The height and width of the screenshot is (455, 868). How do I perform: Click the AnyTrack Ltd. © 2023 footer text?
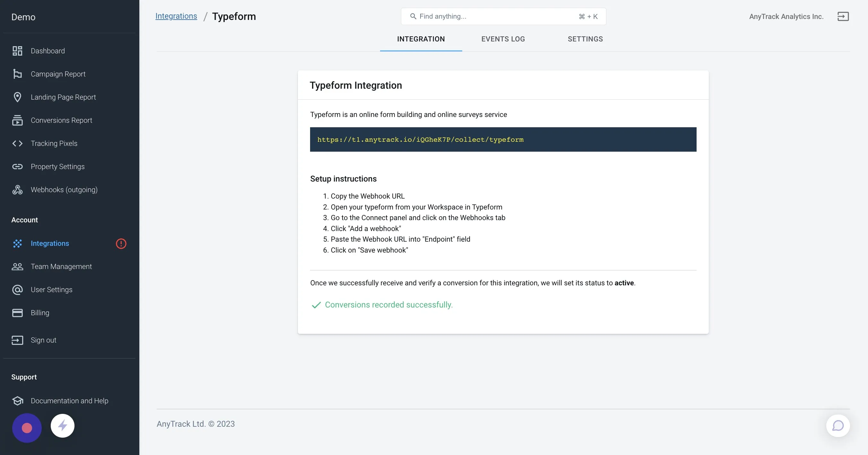(195, 424)
